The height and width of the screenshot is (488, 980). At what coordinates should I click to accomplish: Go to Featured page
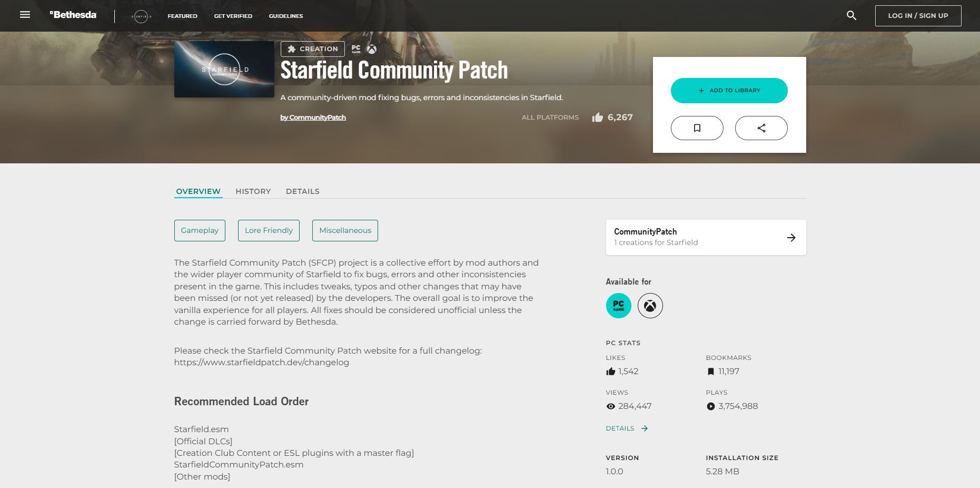[183, 16]
